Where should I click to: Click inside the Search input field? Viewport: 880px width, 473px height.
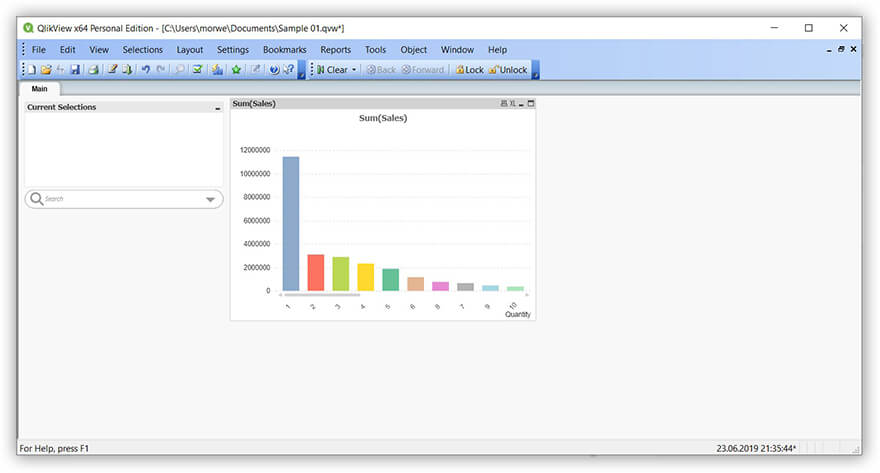click(122, 199)
